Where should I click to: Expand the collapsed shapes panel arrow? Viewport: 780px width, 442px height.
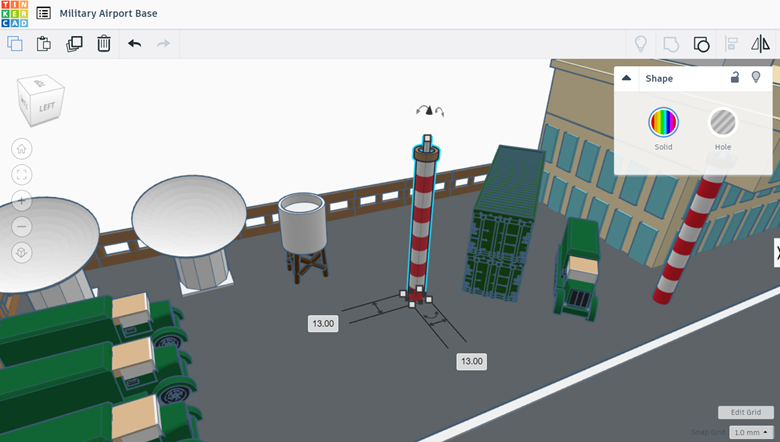tap(777, 253)
